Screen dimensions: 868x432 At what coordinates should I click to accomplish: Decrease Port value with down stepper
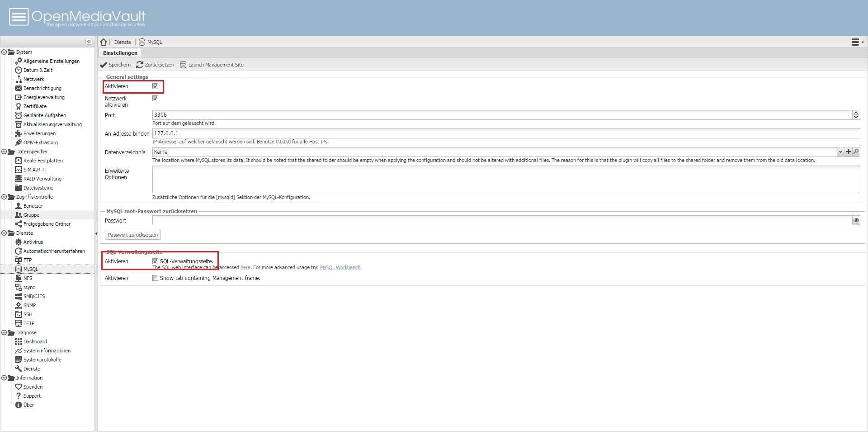pyautogui.click(x=856, y=117)
